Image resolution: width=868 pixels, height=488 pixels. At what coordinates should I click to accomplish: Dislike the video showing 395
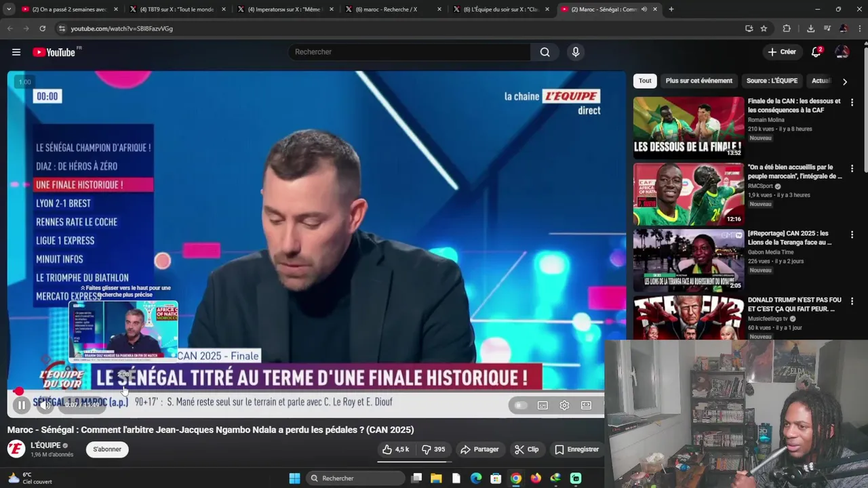click(433, 449)
